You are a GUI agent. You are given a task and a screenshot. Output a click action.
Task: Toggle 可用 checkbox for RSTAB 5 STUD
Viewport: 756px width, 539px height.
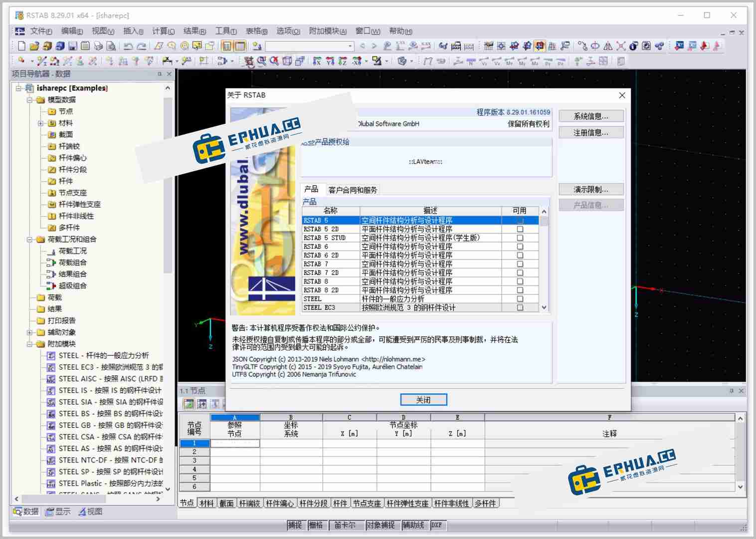point(520,238)
